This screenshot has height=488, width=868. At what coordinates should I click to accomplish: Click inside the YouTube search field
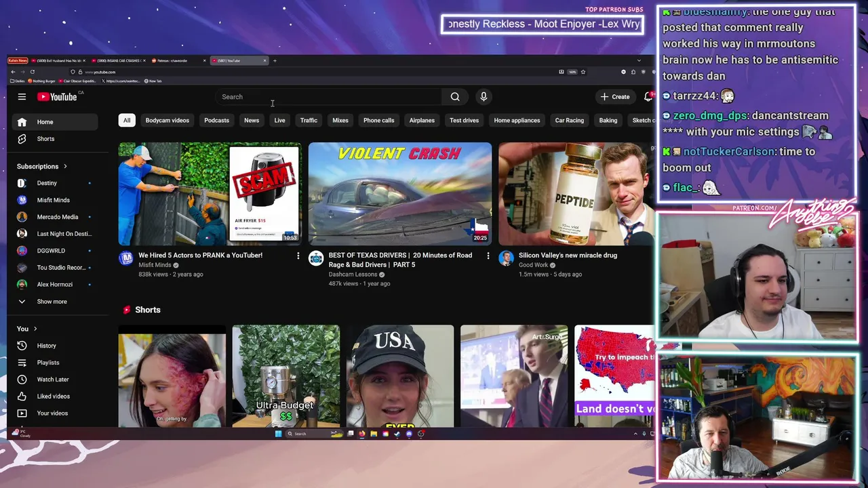[329, 97]
